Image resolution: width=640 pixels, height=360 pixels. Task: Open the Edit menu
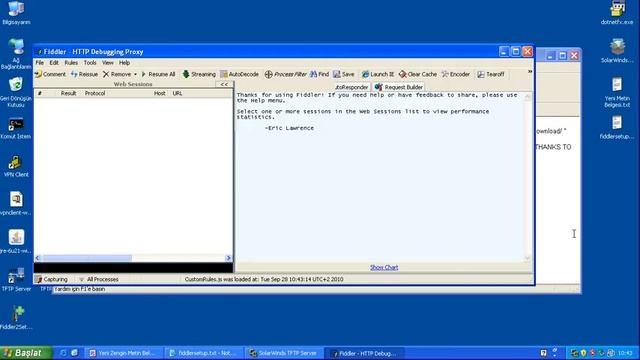coord(54,63)
